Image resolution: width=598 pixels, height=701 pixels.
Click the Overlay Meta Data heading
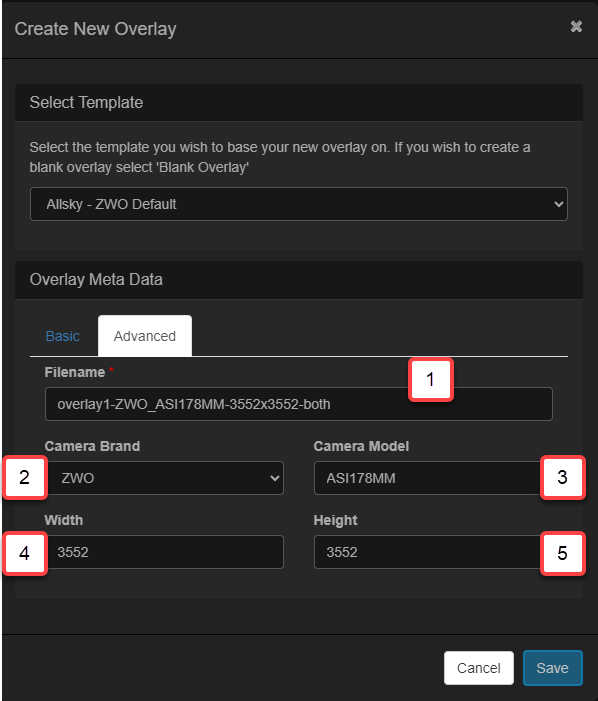(x=96, y=279)
